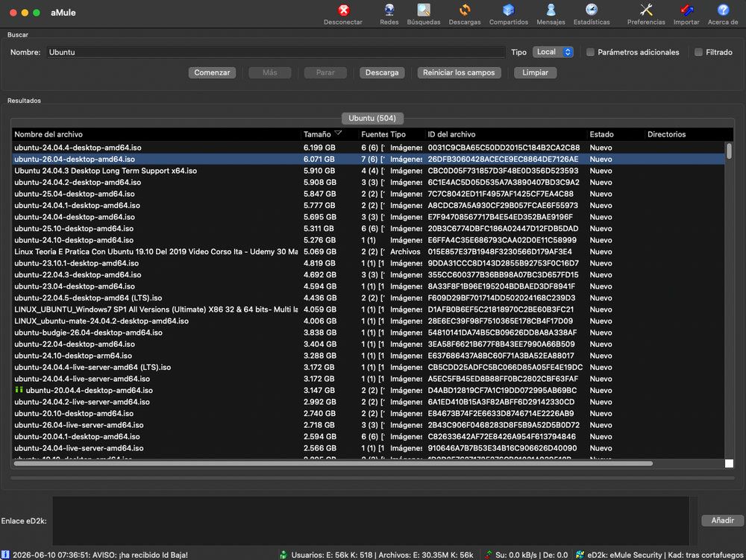Start search with the Comenzar button
The image size is (746, 560).
pos(212,73)
